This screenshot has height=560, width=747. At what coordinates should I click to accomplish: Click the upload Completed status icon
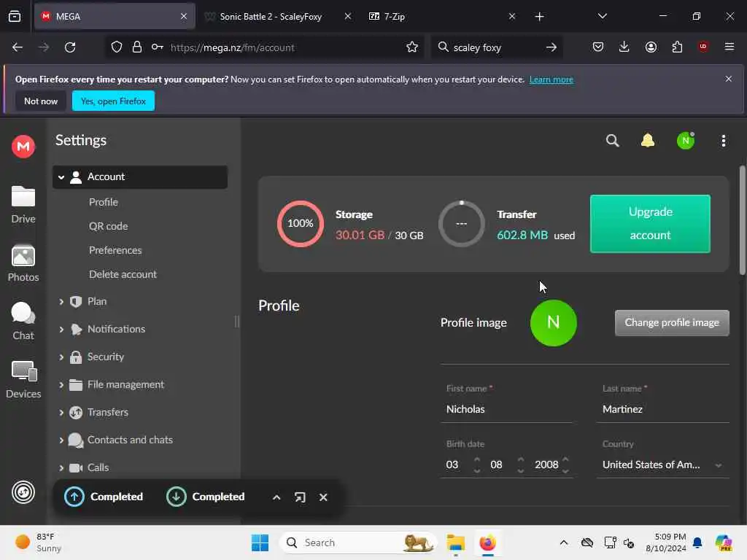(x=74, y=497)
